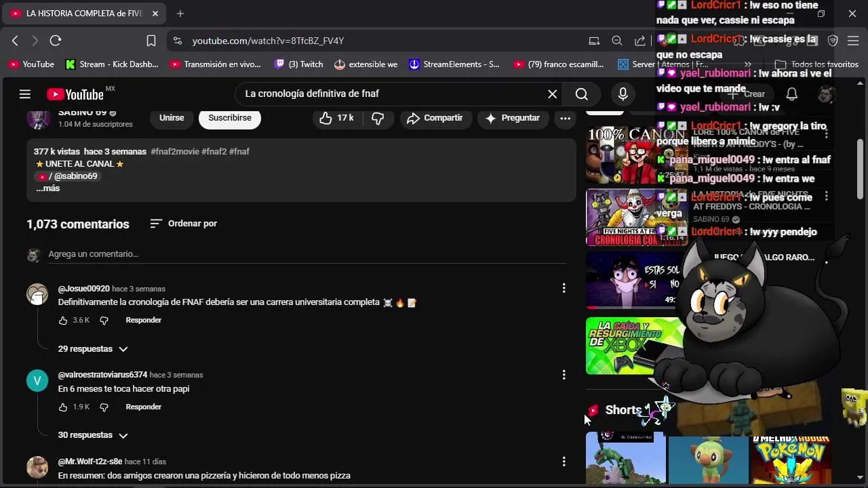
Task: Dislike comment by @Josue00920
Action: click(104, 320)
